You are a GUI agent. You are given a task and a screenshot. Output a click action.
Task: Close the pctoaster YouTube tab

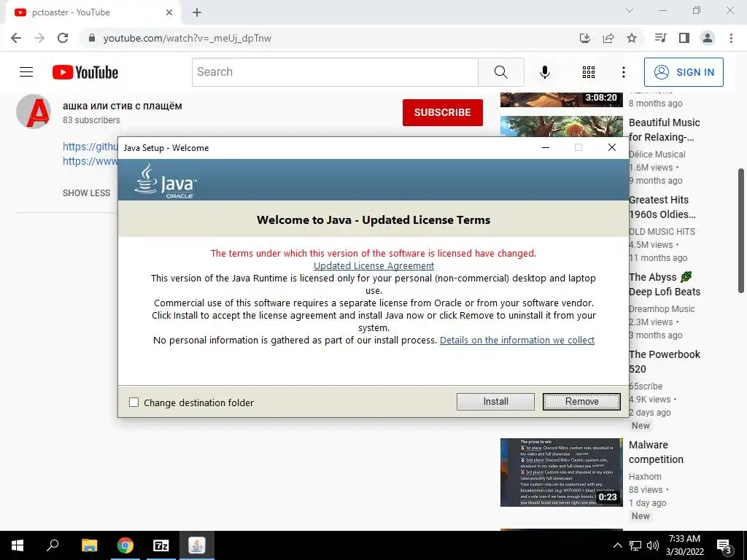coord(169,12)
